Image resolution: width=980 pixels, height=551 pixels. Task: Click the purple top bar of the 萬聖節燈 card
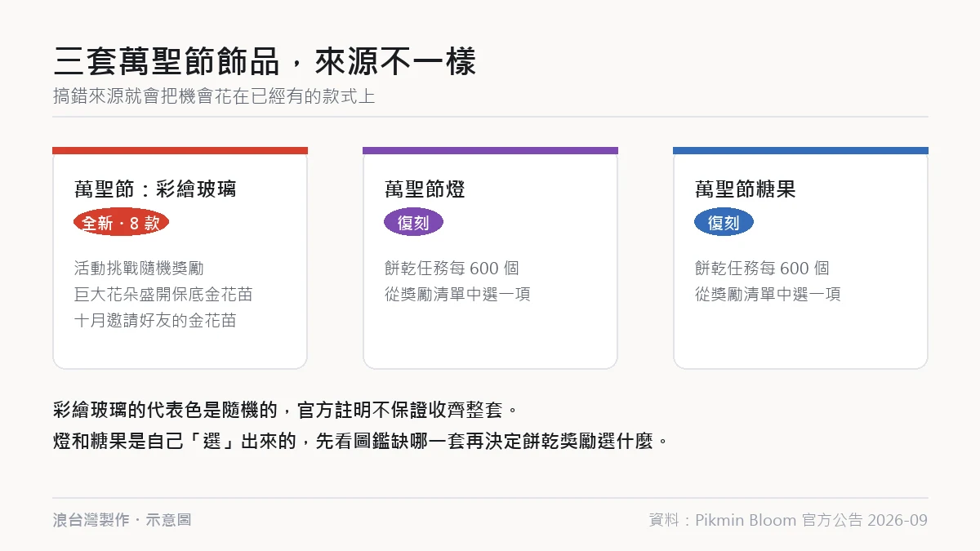[x=490, y=150]
